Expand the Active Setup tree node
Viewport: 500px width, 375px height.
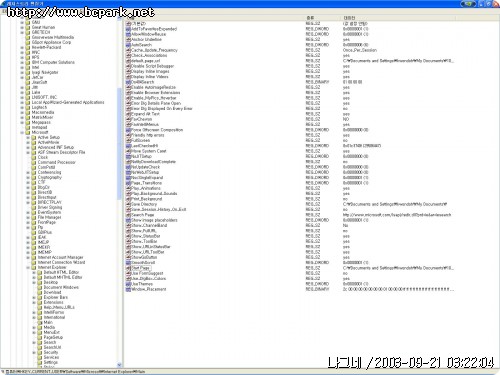point(28,137)
